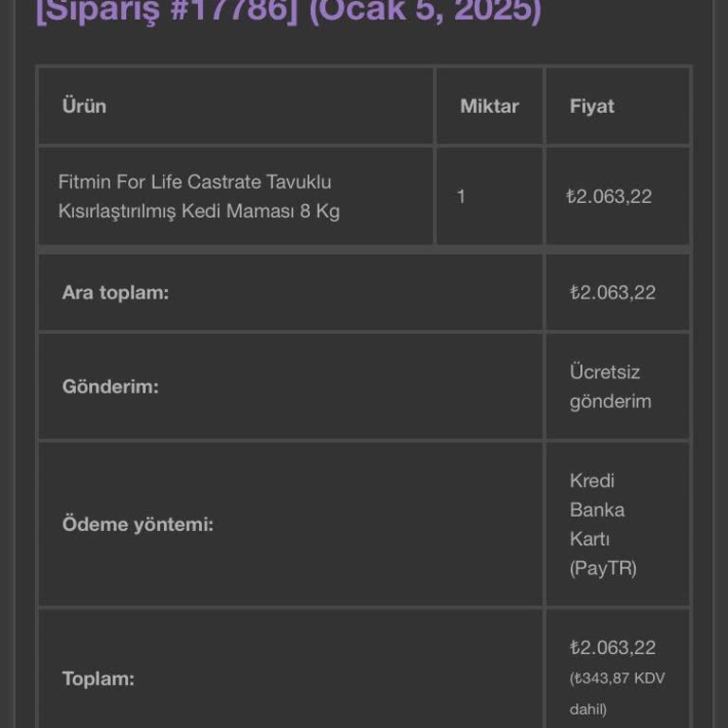Image resolution: width=728 pixels, height=728 pixels.
Task: Click the Ücretsiz gönderim shipping value
Action: click(x=610, y=387)
